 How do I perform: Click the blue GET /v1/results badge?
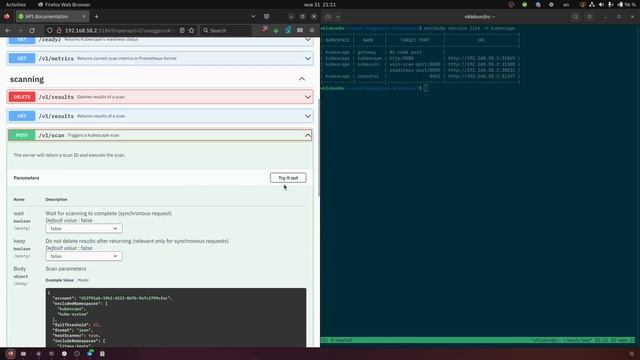22,116
